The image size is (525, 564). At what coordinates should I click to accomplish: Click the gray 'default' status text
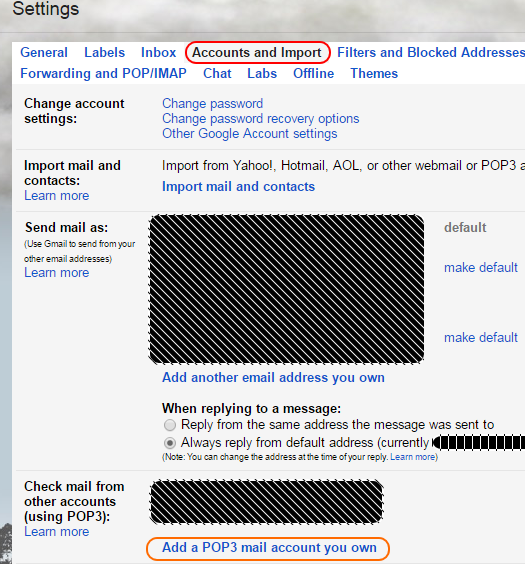(x=465, y=228)
